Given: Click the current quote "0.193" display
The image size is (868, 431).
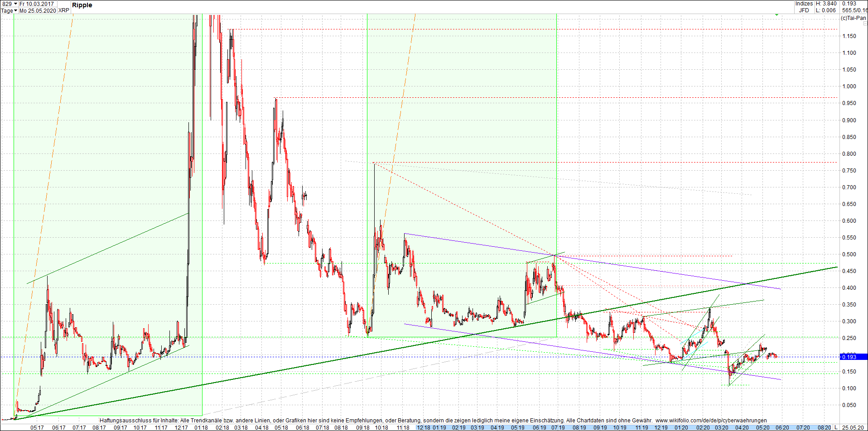Looking at the screenshot, I should [x=849, y=3].
